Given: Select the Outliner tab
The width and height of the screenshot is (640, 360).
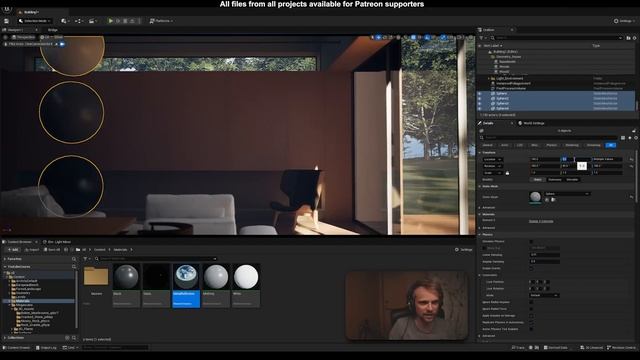Looking at the screenshot, I should pyautogui.click(x=489, y=30).
